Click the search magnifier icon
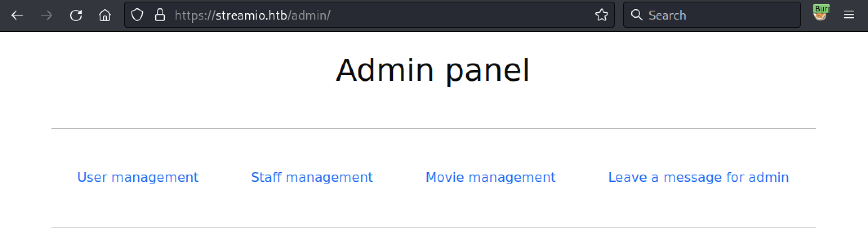This screenshot has width=868, height=252. [636, 15]
